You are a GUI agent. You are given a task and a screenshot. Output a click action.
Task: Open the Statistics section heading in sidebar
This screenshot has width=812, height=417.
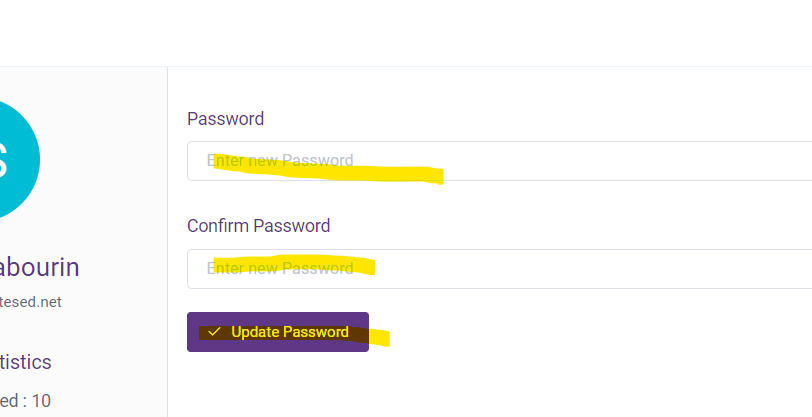[25, 362]
